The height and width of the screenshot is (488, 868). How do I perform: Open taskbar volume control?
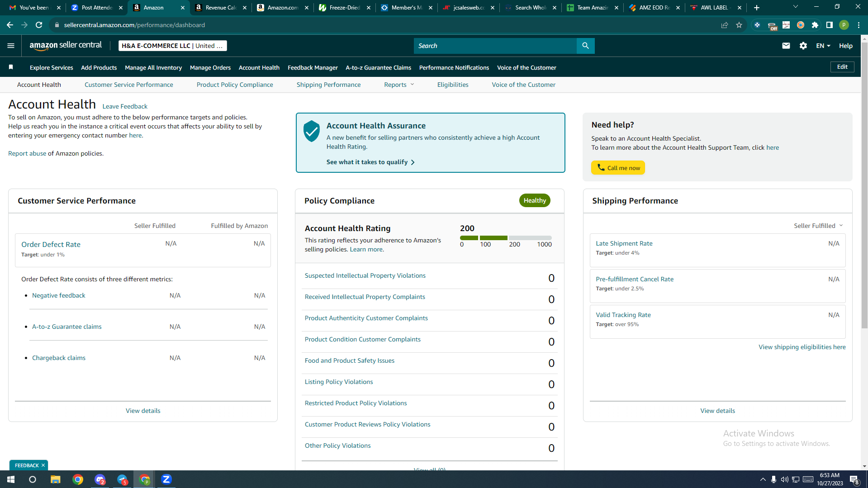[784, 479]
